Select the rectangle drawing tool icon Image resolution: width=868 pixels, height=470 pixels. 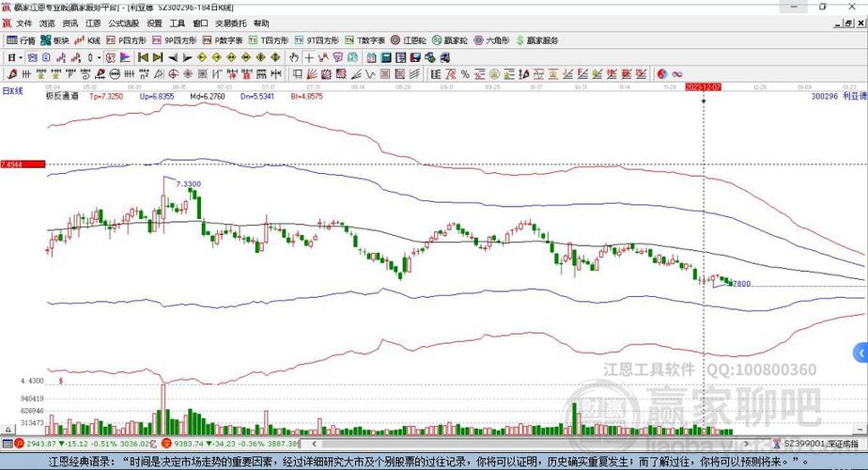pyautogui.click(x=297, y=73)
